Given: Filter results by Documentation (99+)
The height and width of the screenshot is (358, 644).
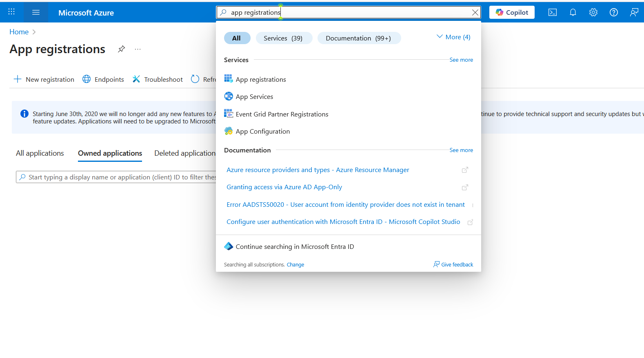Looking at the screenshot, I should pyautogui.click(x=358, y=38).
